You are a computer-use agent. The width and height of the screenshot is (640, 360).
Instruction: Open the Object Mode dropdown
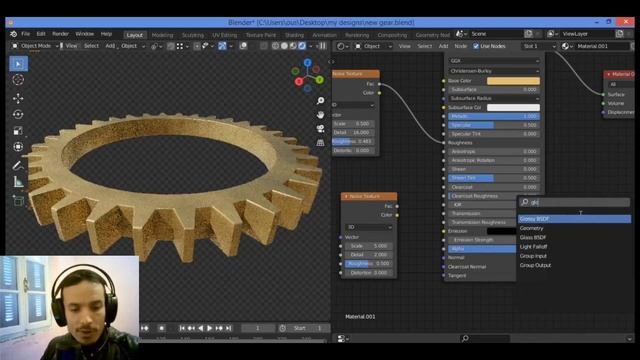pyautogui.click(x=35, y=46)
